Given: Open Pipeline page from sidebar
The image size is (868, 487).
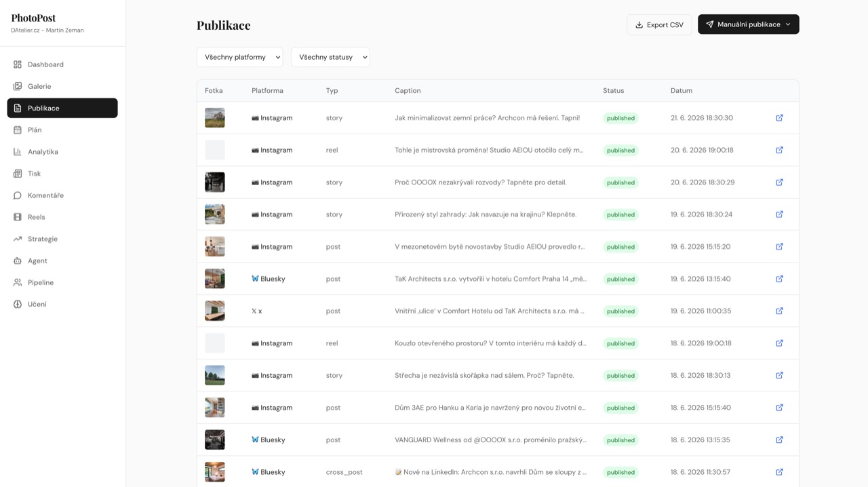Looking at the screenshot, I should click(x=62, y=282).
